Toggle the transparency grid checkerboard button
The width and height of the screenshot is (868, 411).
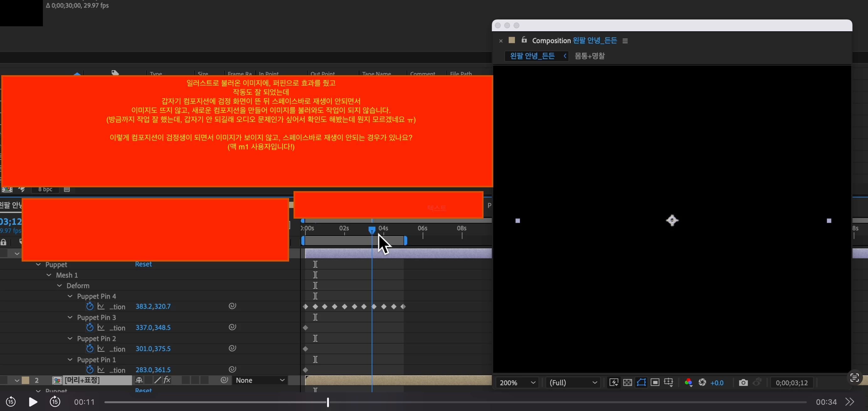click(x=627, y=383)
